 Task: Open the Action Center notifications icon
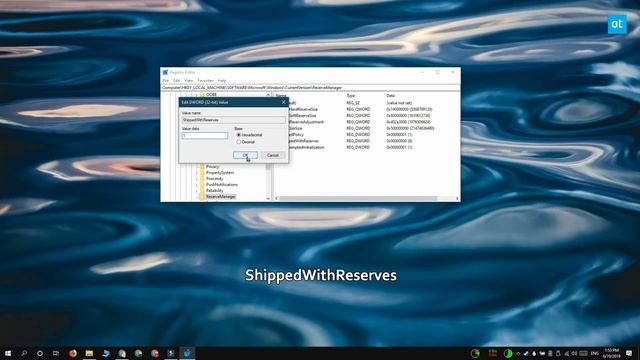pyautogui.click(x=629, y=353)
